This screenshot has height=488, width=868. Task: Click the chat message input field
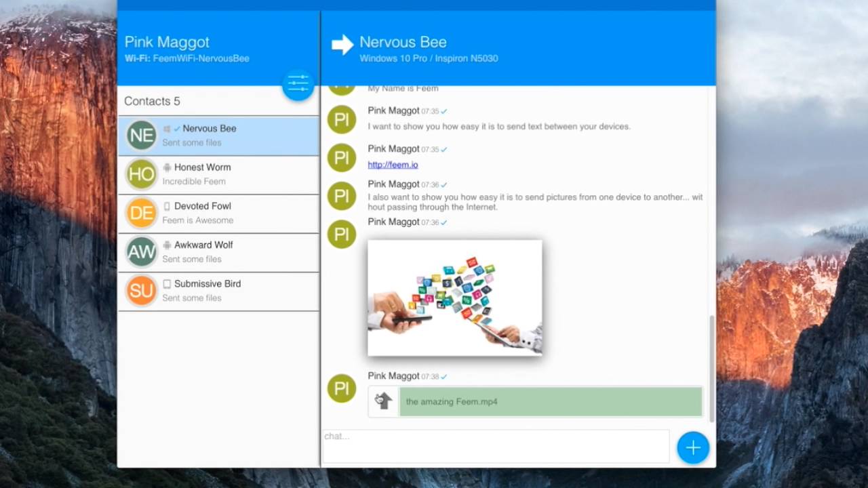pos(496,446)
